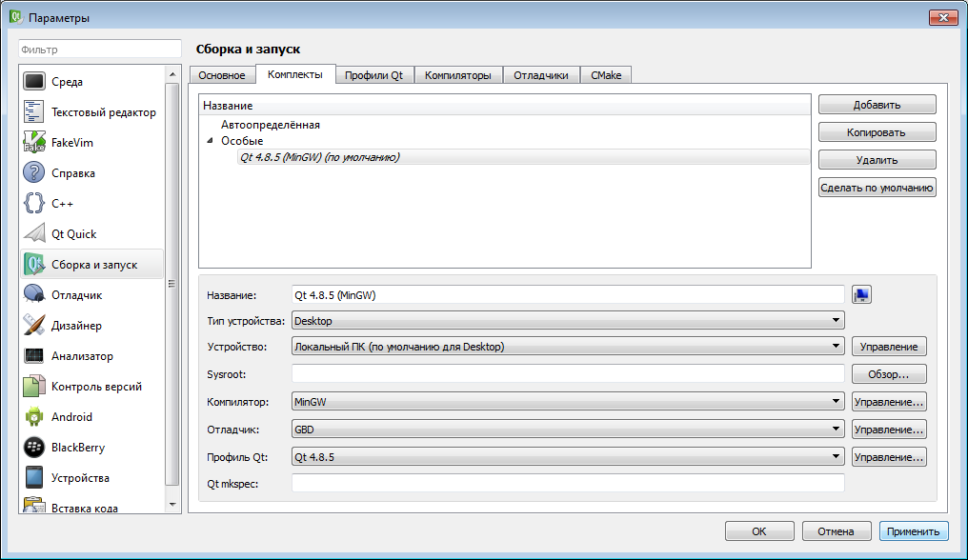Click Управление next to Профиль Qt
968x560 pixels.
[x=889, y=457]
